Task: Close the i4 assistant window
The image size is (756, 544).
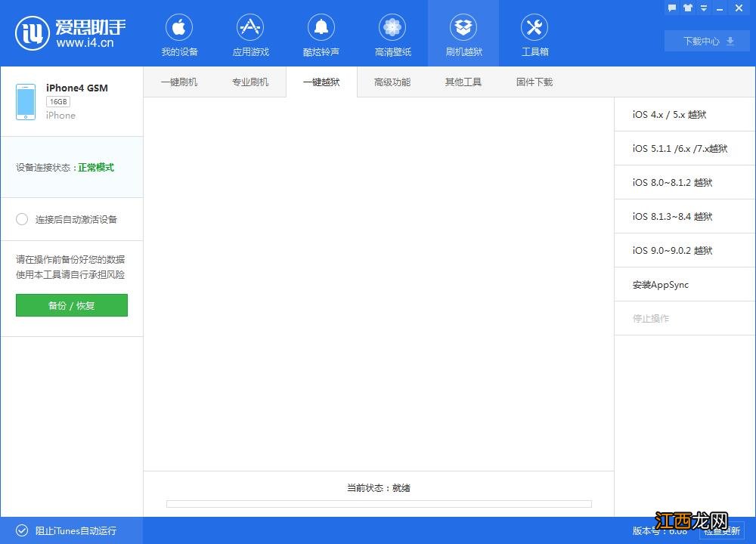Action: coord(739,8)
